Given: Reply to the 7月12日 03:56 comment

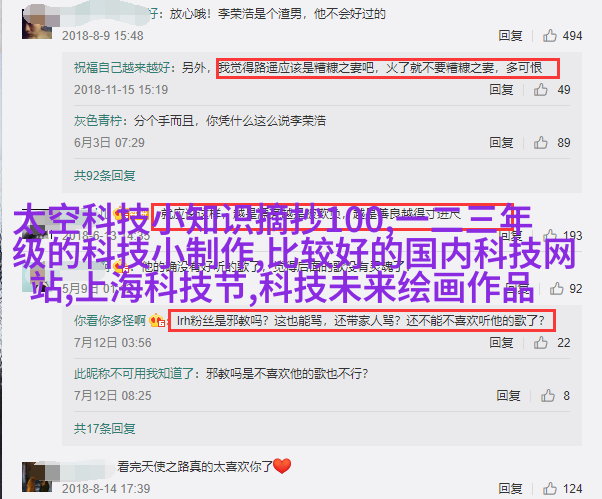Looking at the screenshot, I should (x=501, y=342).
